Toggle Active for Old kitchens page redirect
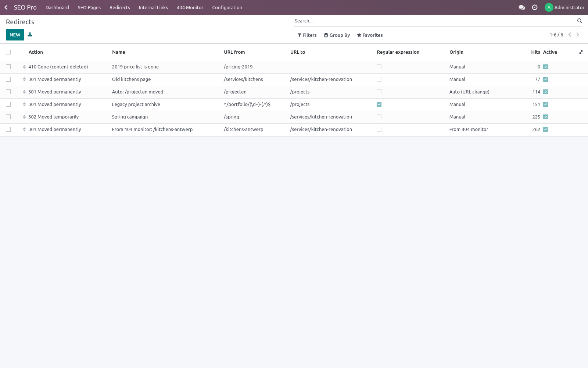This screenshot has height=368, width=588. pyautogui.click(x=545, y=79)
